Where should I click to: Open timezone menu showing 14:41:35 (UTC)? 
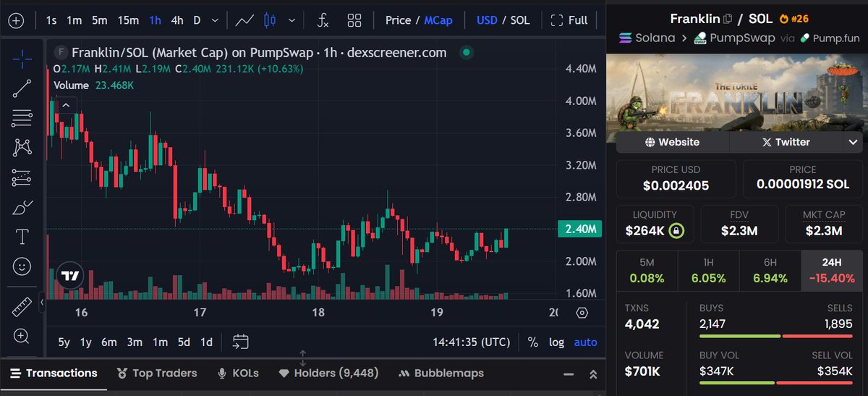point(472,342)
